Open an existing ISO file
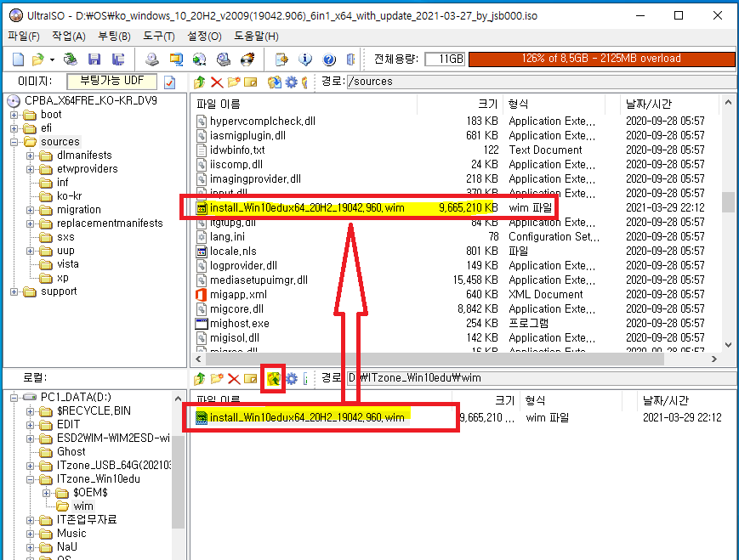This screenshot has height=560, width=739. pyautogui.click(x=37, y=59)
